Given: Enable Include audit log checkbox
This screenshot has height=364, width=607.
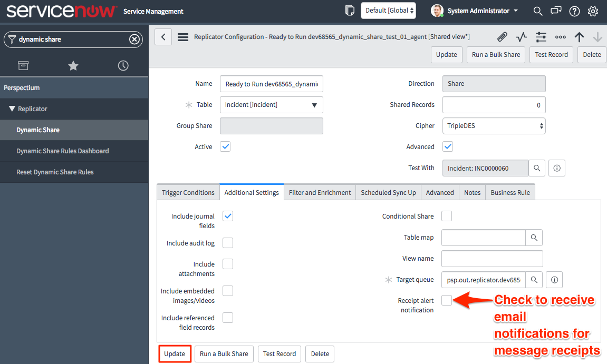Looking at the screenshot, I should pos(228,243).
